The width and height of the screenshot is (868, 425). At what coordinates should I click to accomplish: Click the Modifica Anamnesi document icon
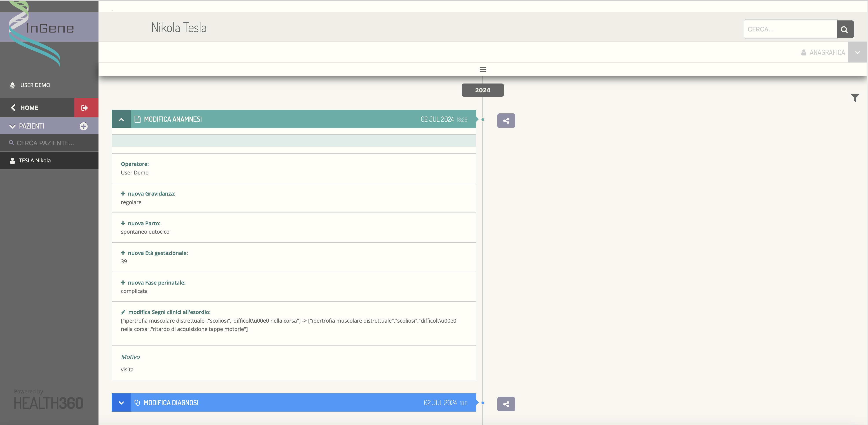137,119
